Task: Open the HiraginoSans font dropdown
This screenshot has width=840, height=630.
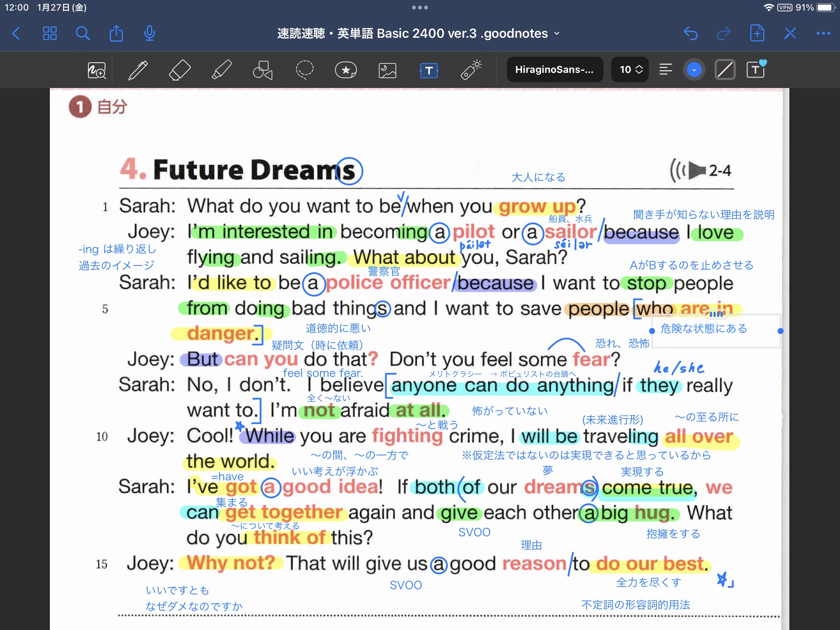Action: [x=554, y=69]
